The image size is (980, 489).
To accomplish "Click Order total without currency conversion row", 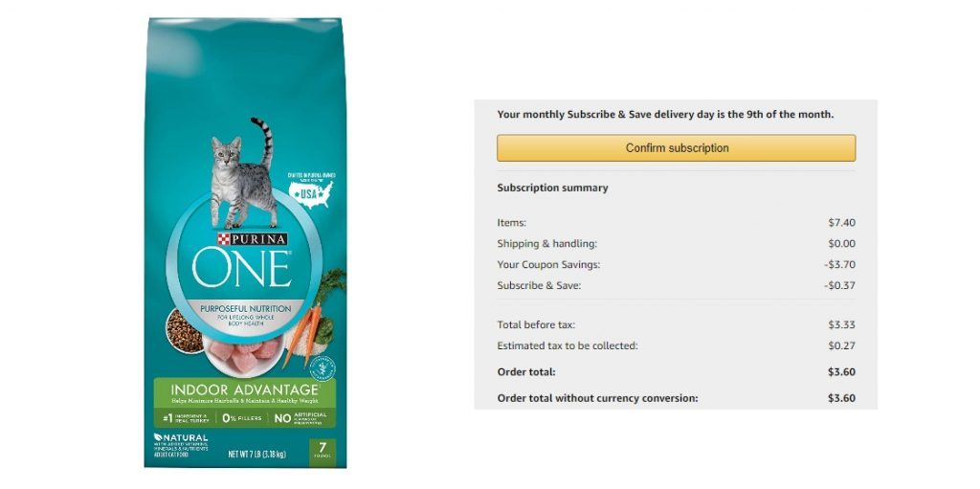I will click(677, 398).
